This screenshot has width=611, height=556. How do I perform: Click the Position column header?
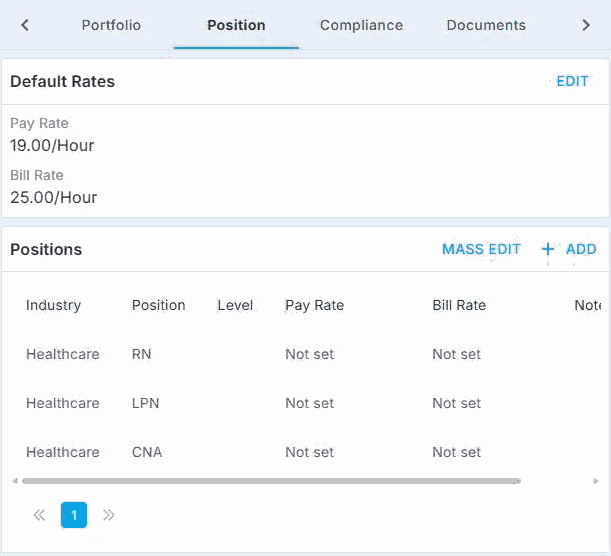(x=159, y=305)
